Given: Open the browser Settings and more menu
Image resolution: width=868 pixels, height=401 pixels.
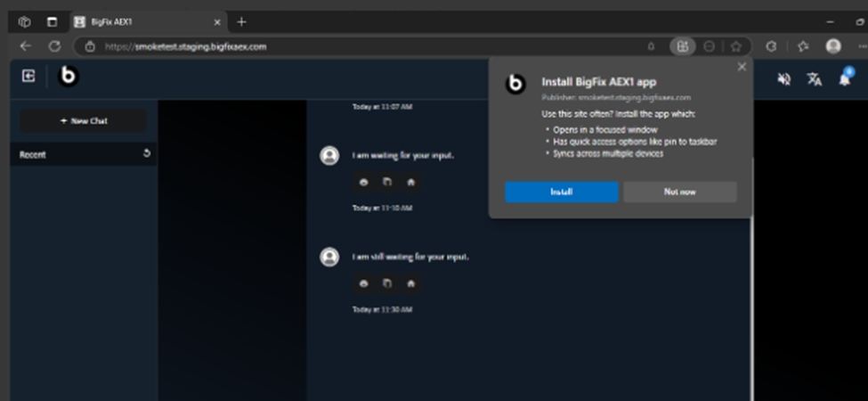Looking at the screenshot, I should pyautogui.click(x=862, y=46).
